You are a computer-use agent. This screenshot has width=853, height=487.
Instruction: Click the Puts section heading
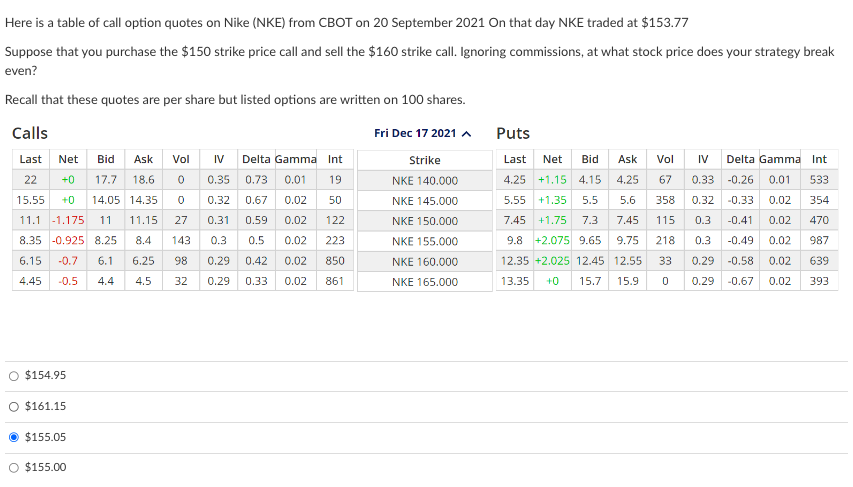(x=513, y=133)
